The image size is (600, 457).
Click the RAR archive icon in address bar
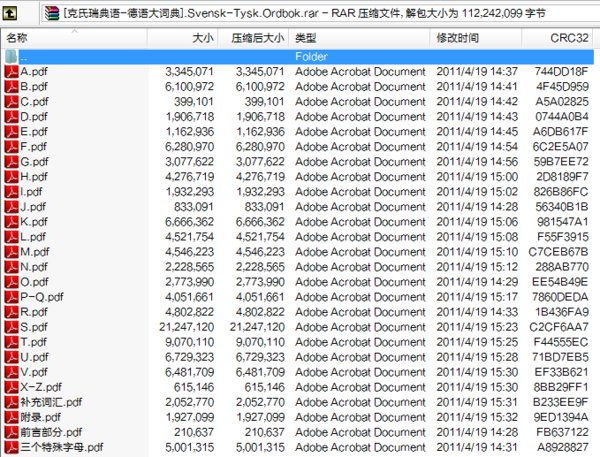pos(52,13)
